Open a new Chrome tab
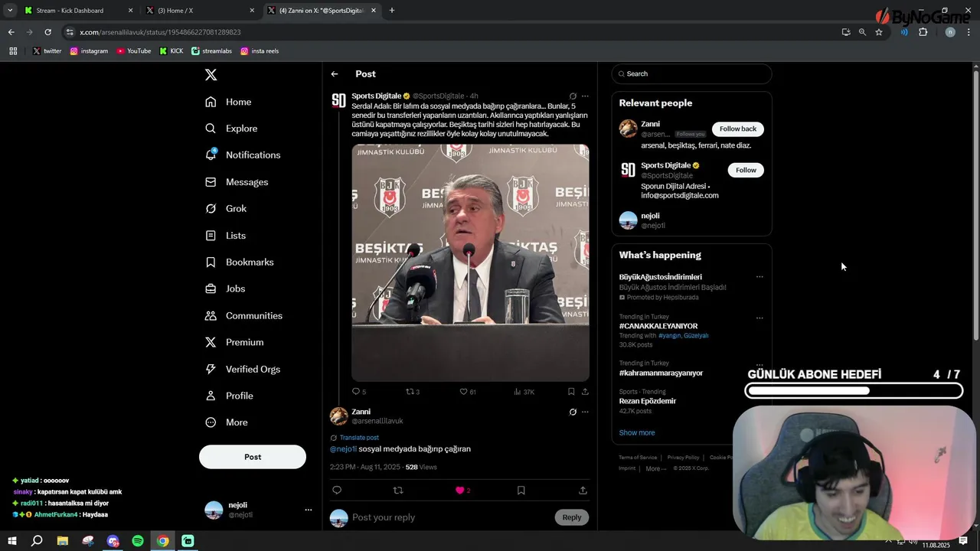This screenshot has width=980, height=551. [x=392, y=11]
